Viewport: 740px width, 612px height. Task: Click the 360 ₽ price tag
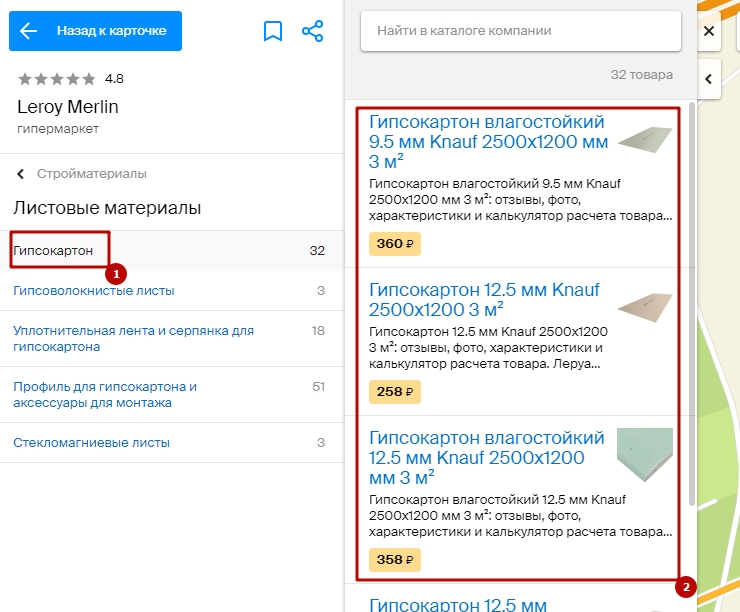coord(394,244)
